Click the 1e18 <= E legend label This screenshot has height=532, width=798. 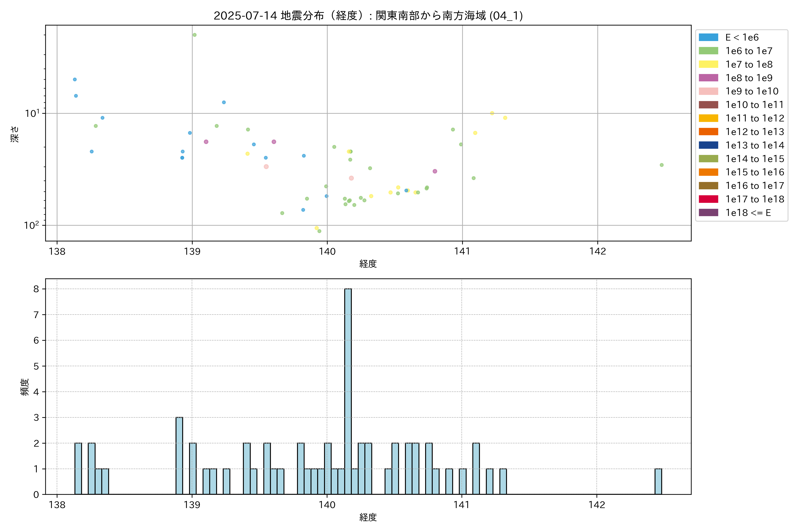(x=748, y=213)
